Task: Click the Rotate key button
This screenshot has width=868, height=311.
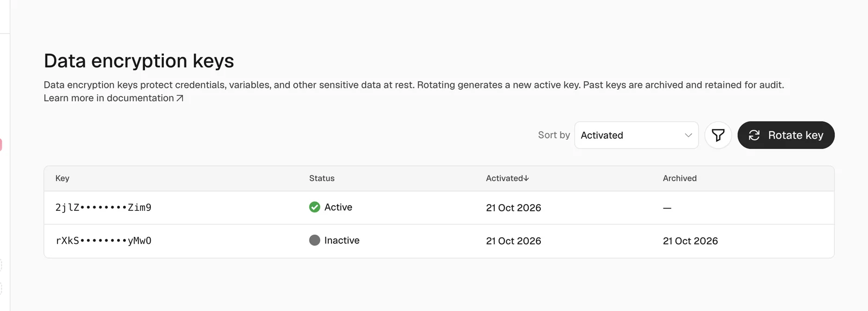Action: [x=786, y=135]
